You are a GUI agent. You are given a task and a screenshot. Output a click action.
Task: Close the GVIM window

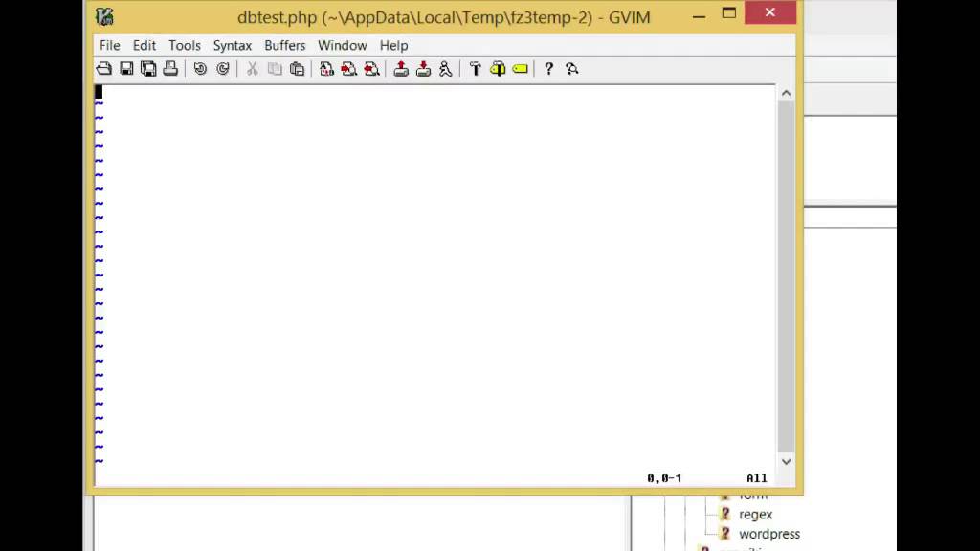pyautogui.click(x=770, y=12)
